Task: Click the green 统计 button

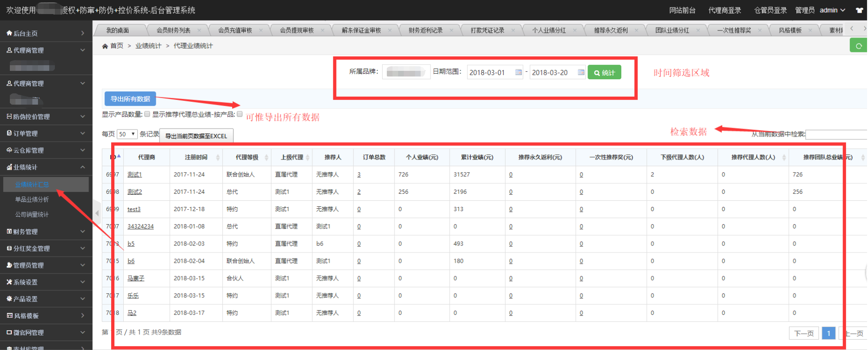Action: [604, 72]
